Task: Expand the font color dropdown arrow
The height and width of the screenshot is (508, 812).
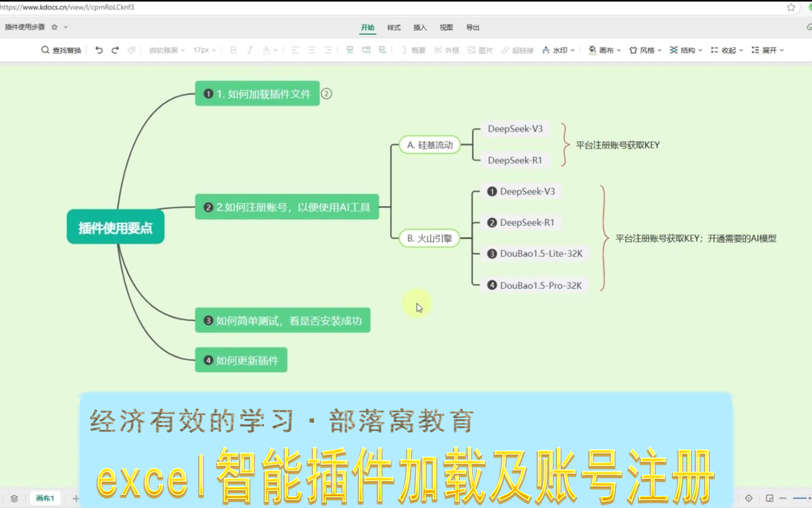Action: [276, 50]
